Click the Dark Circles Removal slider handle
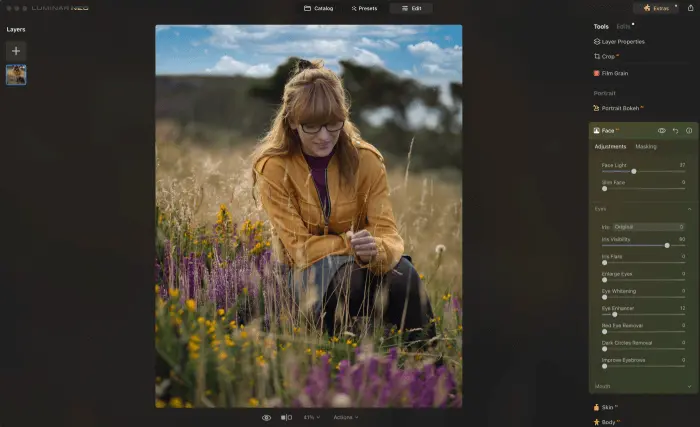 (x=604, y=349)
